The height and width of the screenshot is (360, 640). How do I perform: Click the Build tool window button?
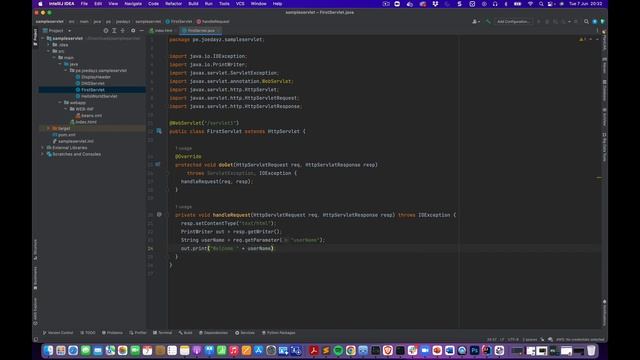click(x=185, y=333)
